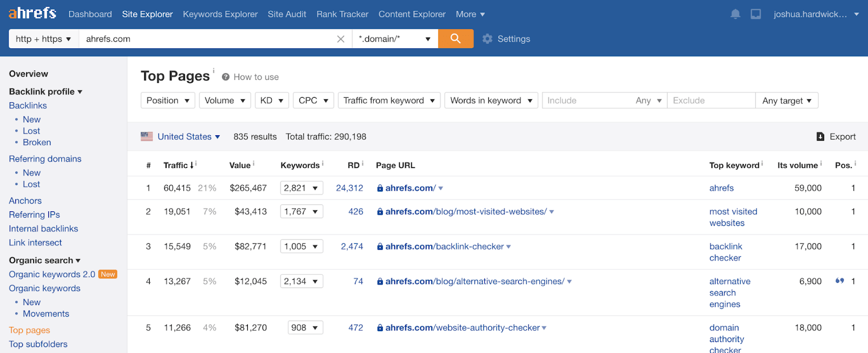Open the notifications bell
This screenshot has width=868, height=353.
point(735,14)
